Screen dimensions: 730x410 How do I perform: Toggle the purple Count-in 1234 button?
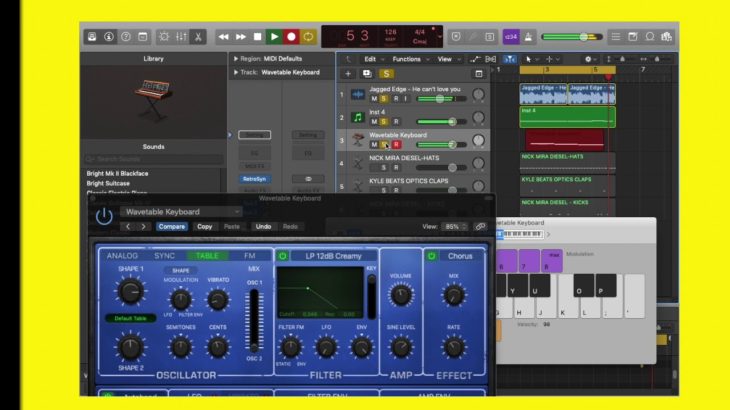click(511, 37)
